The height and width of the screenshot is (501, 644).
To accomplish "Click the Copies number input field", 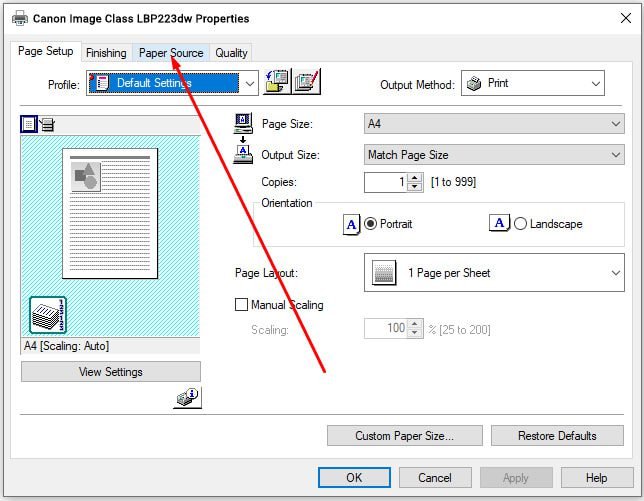I will [x=386, y=182].
